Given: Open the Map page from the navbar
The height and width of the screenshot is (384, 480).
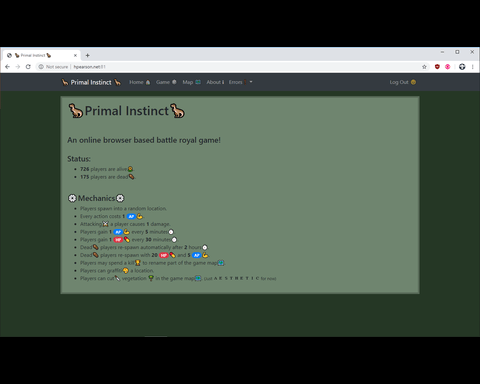Looking at the screenshot, I should [191, 82].
